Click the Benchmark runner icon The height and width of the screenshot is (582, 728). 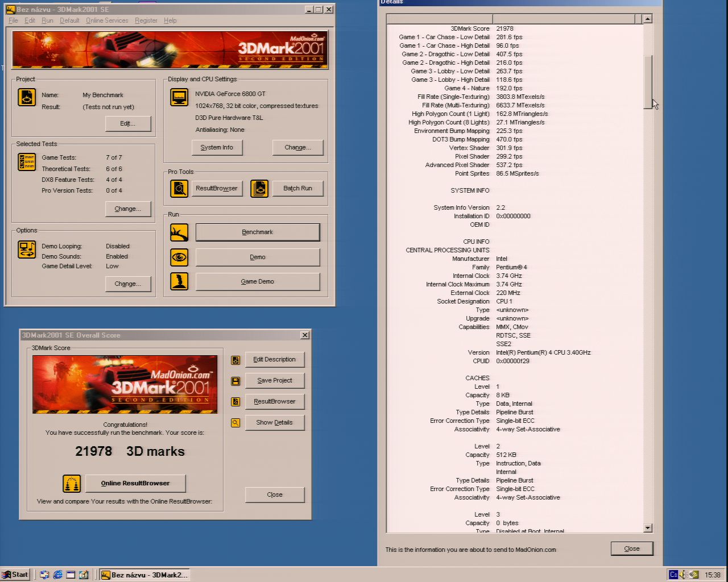coord(179,232)
